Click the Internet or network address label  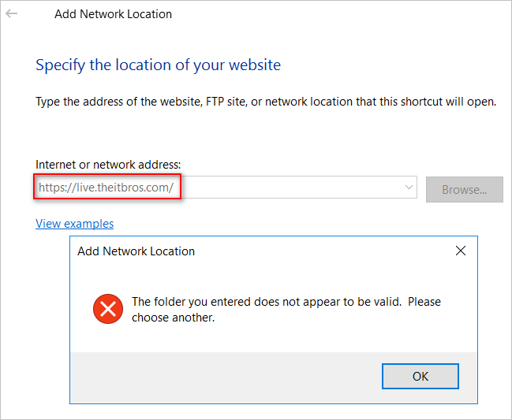click(108, 165)
